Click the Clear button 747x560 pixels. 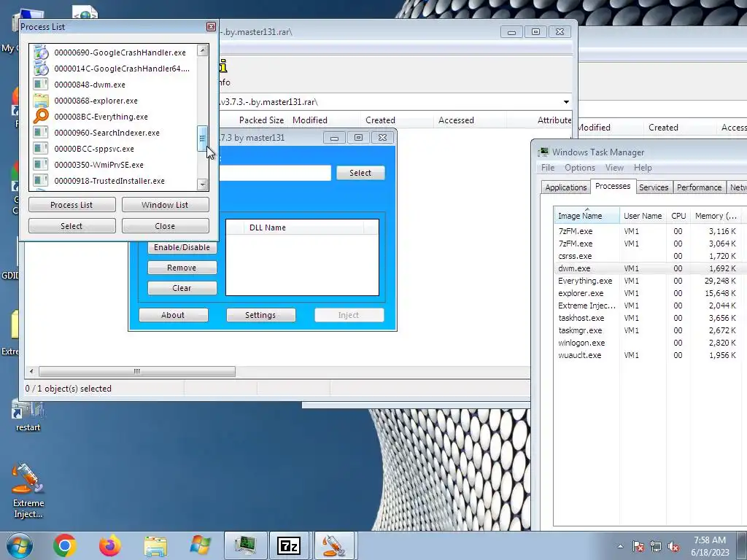point(182,288)
